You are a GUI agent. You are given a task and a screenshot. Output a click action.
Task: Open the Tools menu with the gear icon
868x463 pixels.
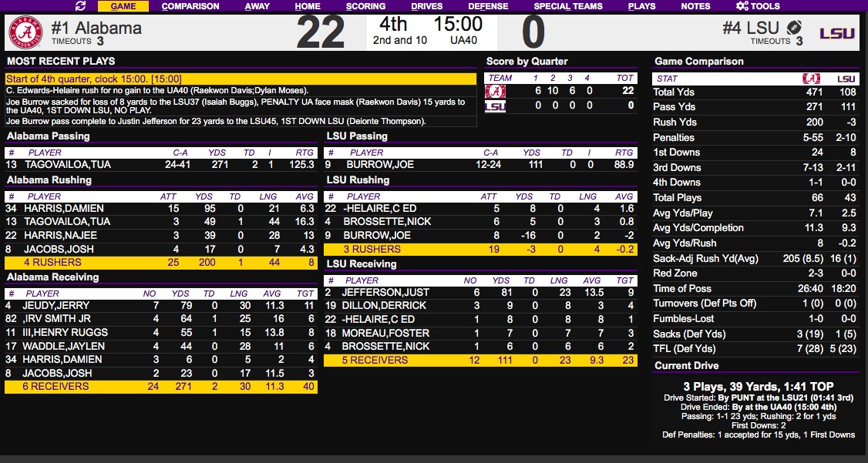click(758, 6)
